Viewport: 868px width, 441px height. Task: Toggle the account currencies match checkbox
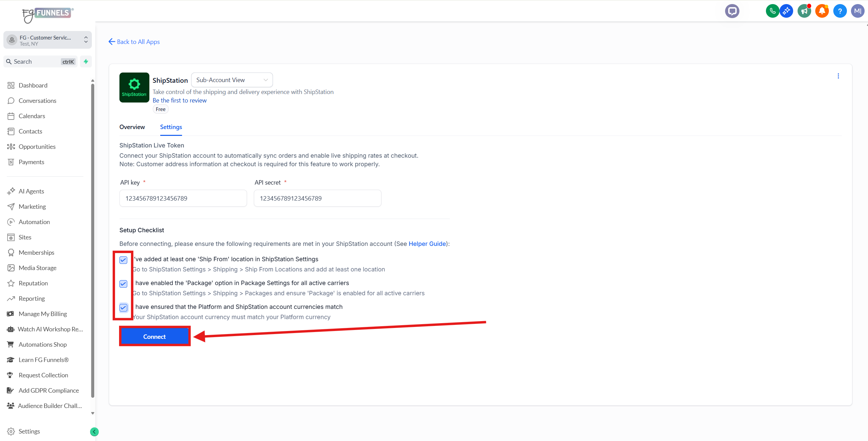[x=124, y=308]
